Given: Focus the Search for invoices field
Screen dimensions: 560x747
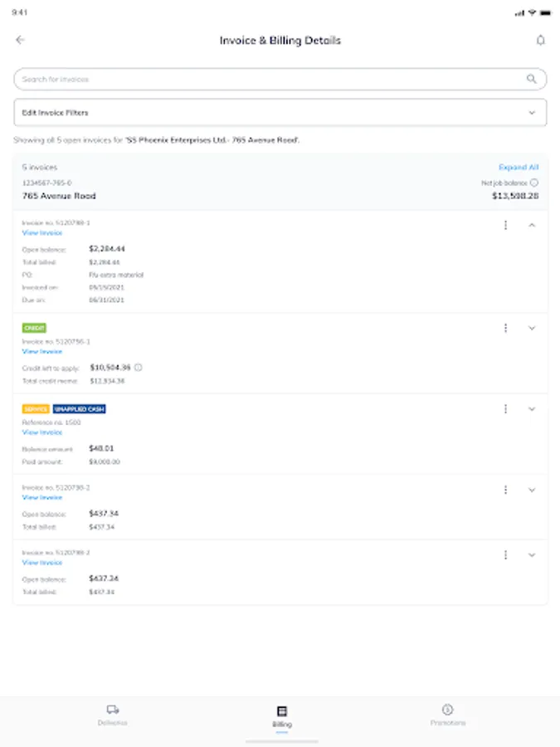Looking at the screenshot, I should (265, 79).
